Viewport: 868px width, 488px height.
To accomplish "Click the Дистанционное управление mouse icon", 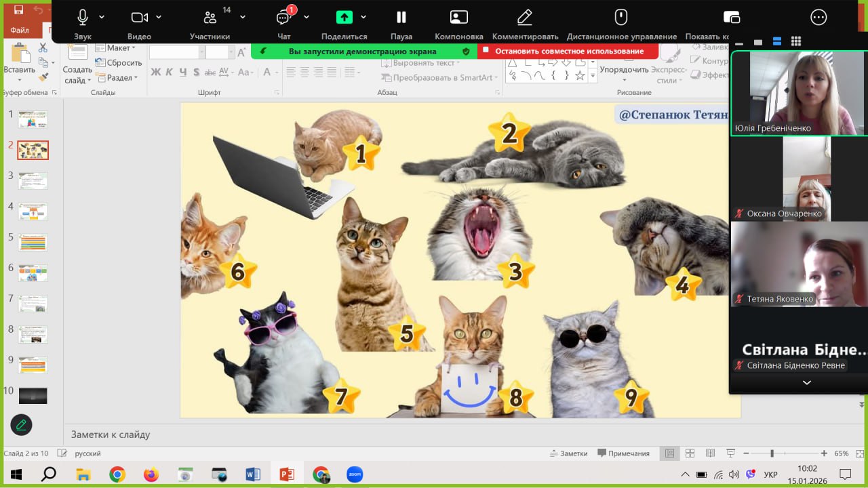I will 621,18.
